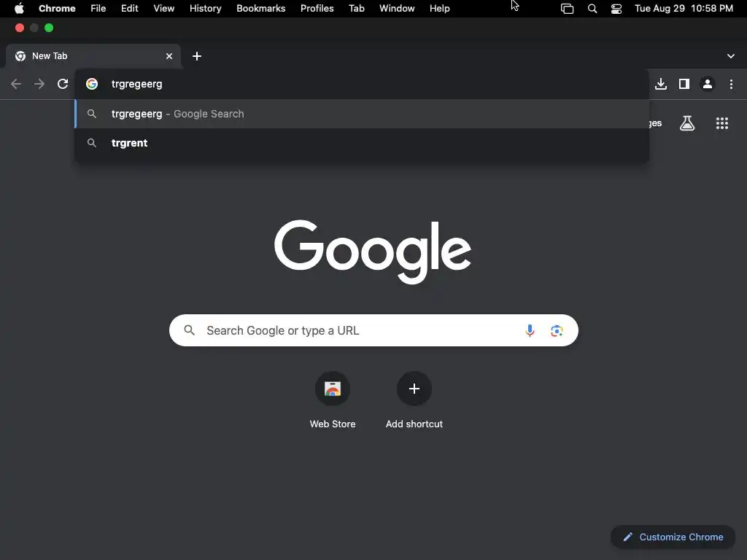Image resolution: width=747 pixels, height=560 pixels.
Task: Search by image with Google Lens icon
Action: (557, 330)
